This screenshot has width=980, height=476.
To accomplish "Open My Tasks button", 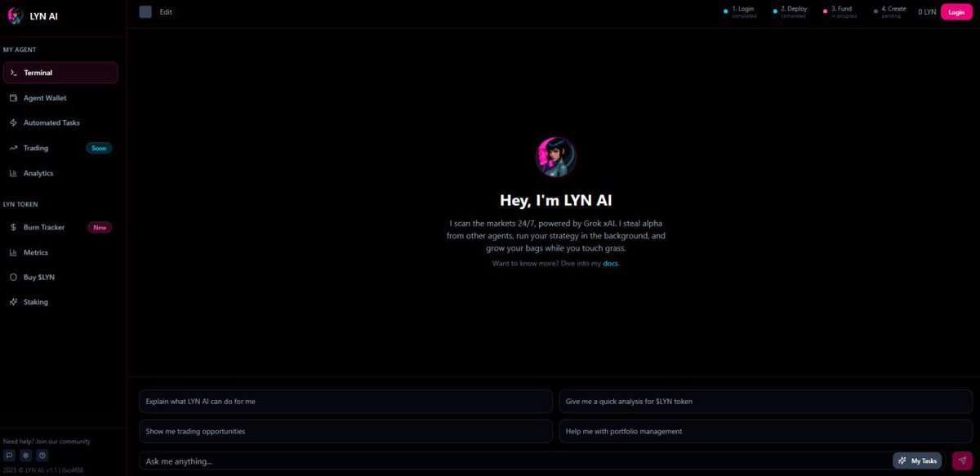I will [917, 460].
